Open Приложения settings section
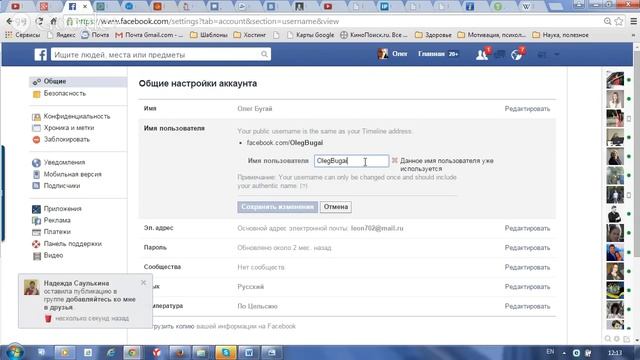Screen dimensions: 640x360 point(62,209)
